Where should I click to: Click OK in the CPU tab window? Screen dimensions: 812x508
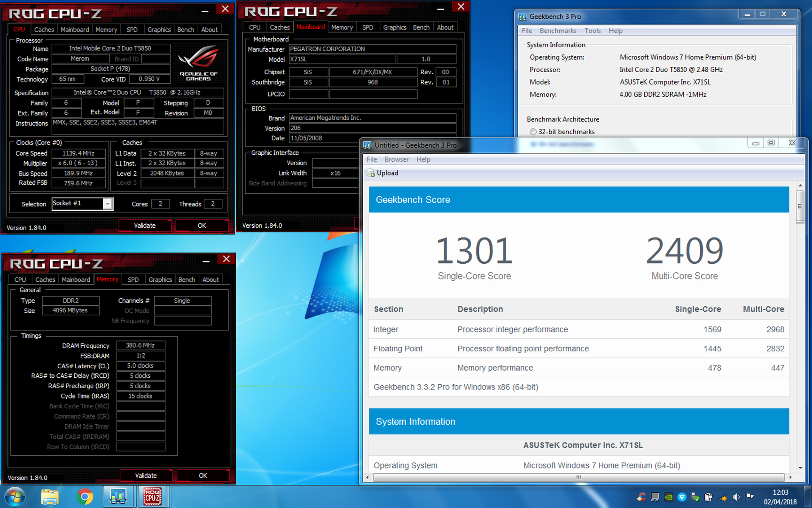[202, 226]
